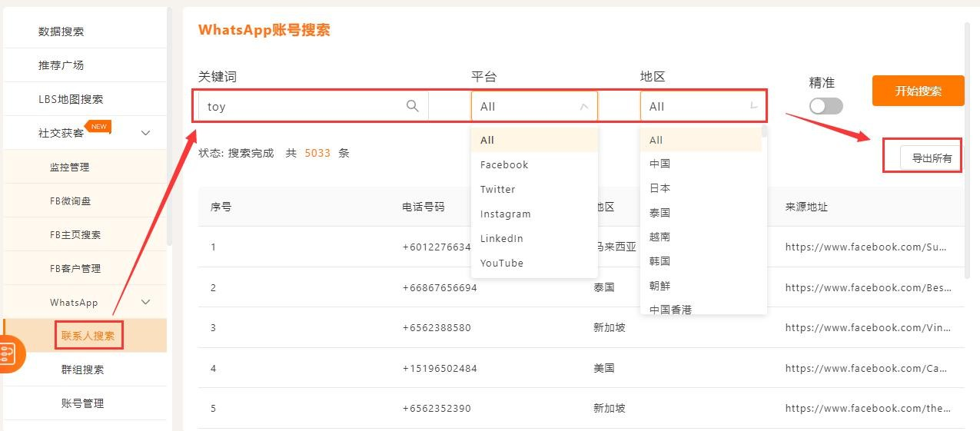Click the WhatsApp账号搜索 page title
980x431 pixels.
pyautogui.click(x=264, y=30)
